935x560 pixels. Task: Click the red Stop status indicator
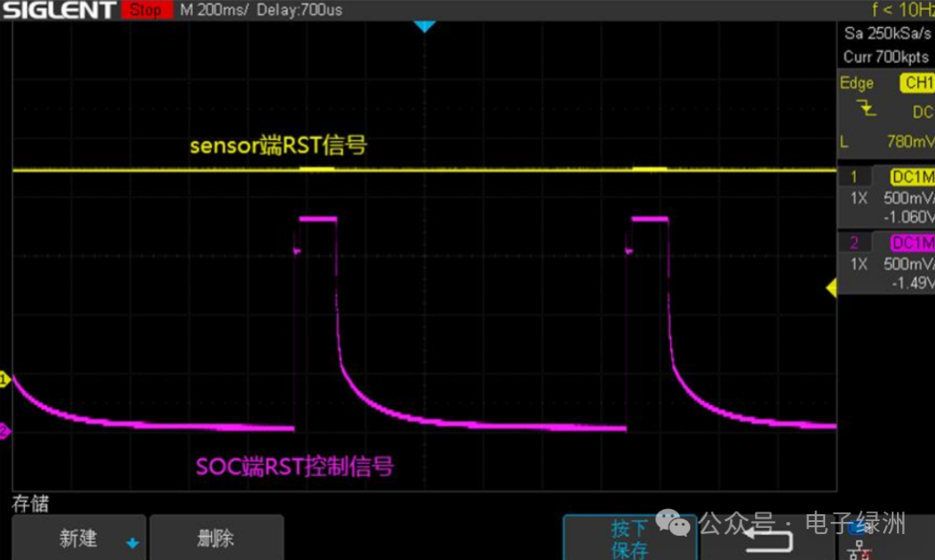[146, 10]
